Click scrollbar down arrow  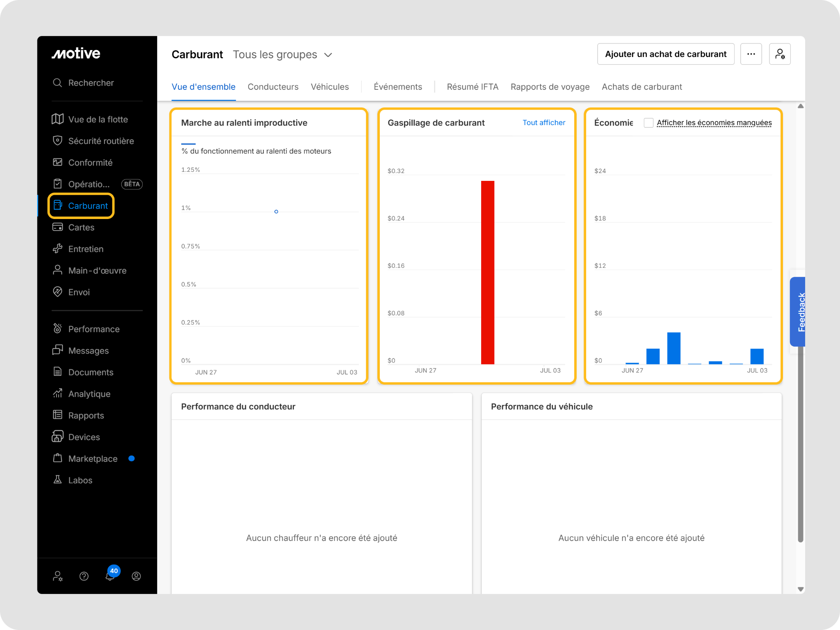(x=800, y=589)
